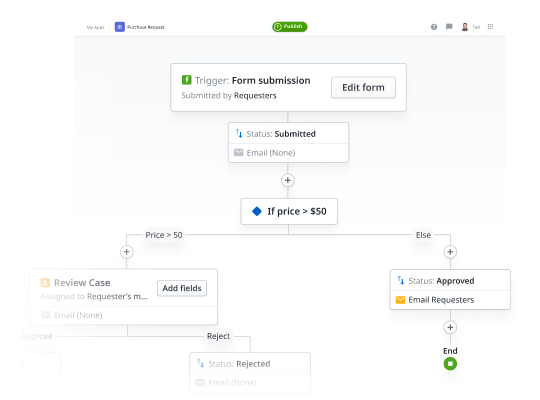Screen dimensions: 540x400
Task: Click the Add fields button
Action: point(182,288)
